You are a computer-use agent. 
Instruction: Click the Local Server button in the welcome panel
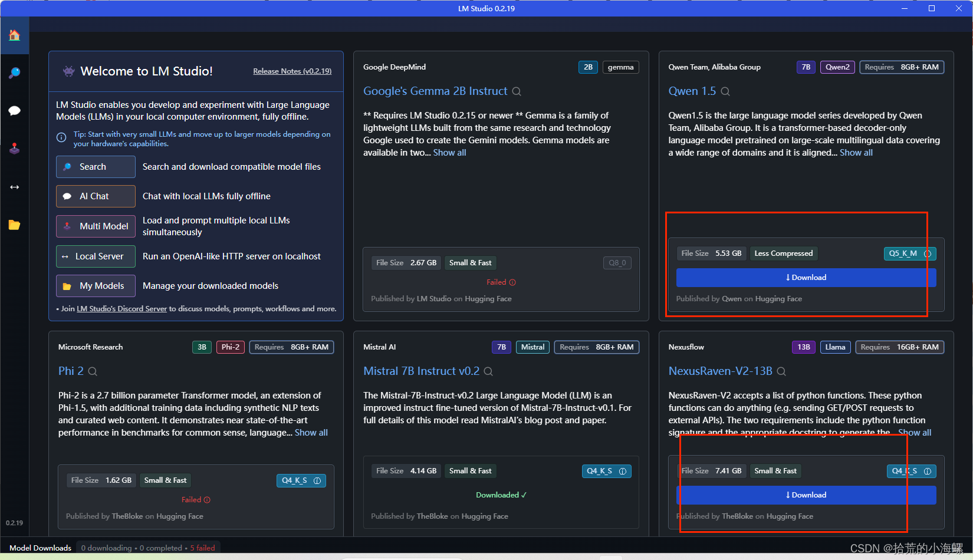[x=96, y=256]
